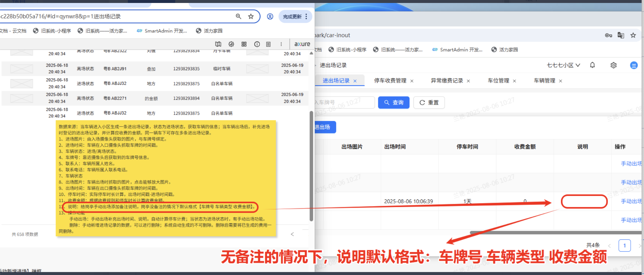Open the Axure sitemap icon in the player toolbar
The width and height of the screenshot is (644, 275).
coord(218,44)
